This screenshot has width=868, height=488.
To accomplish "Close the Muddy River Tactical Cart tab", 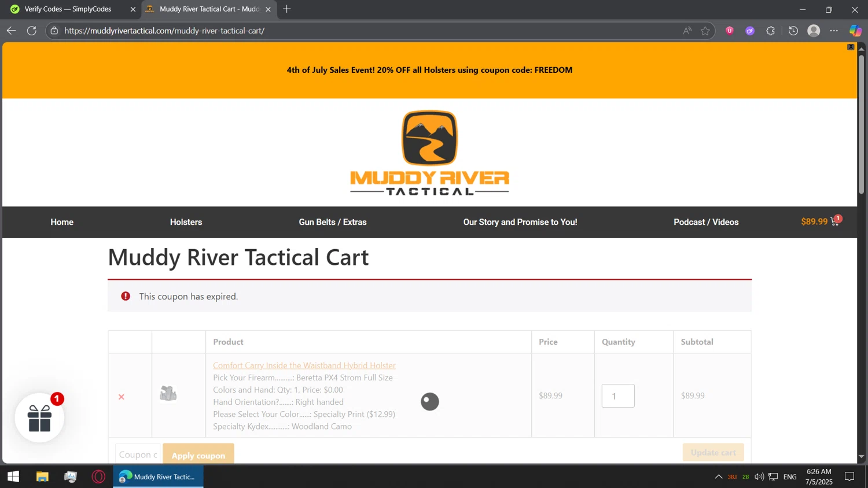I will [268, 9].
